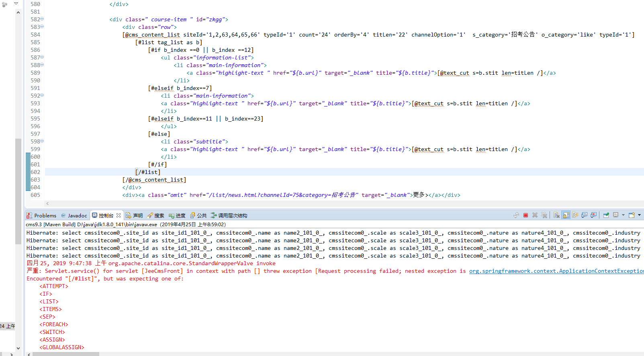
Task: Click the console horizontal scrollbar thumb
Action: click(66, 354)
